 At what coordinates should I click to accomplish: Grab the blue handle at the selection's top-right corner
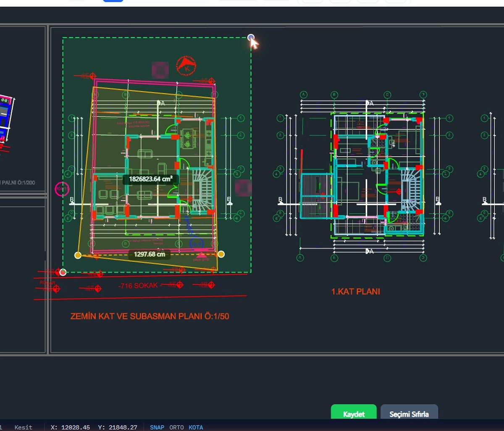(x=251, y=37)
